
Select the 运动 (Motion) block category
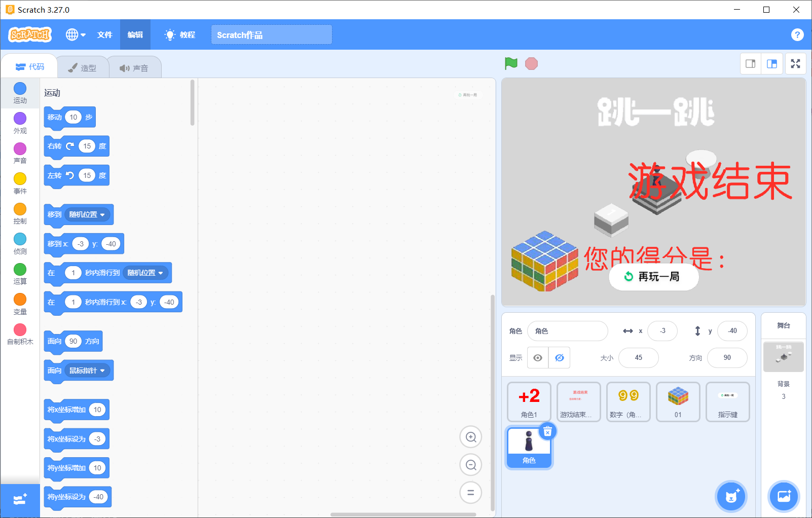tap(20, 93)
